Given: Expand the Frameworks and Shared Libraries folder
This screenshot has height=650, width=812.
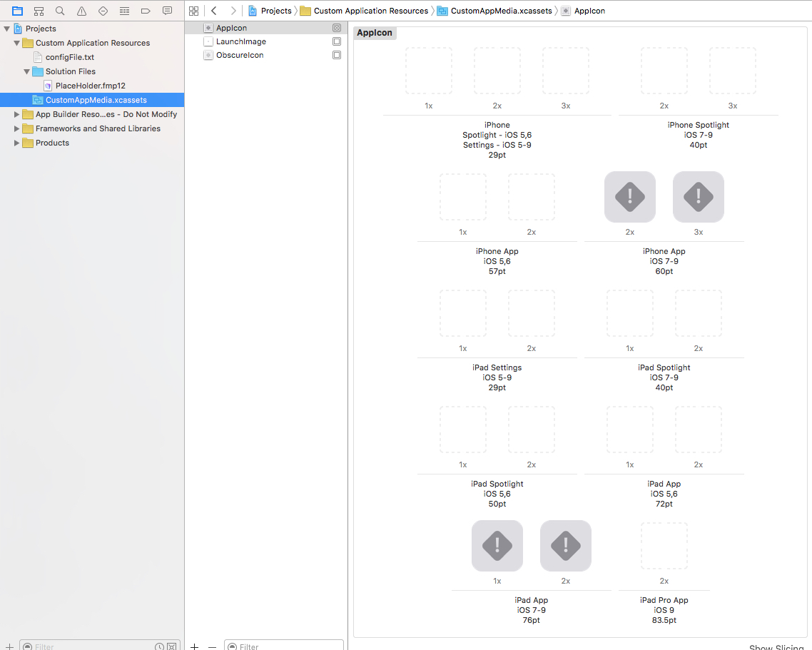Looking at the screenshot, I should click(x=17, y=128).
